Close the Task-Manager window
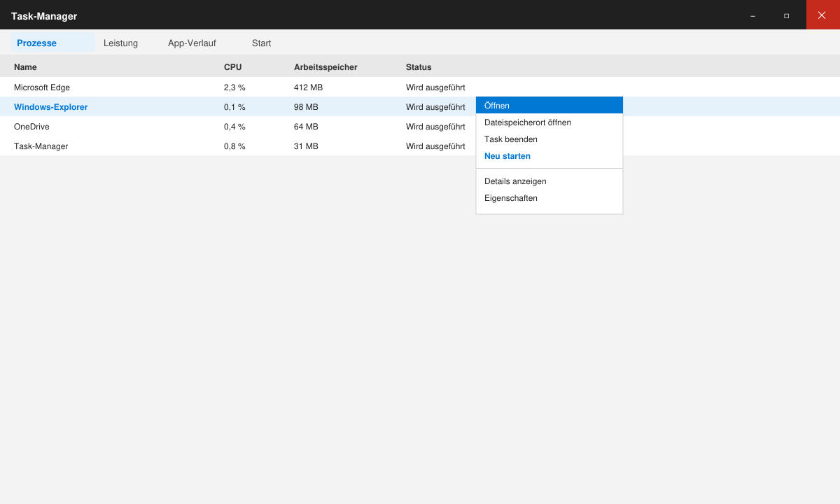This screenshot has height=504, width=840. click(x=822, y=15)
